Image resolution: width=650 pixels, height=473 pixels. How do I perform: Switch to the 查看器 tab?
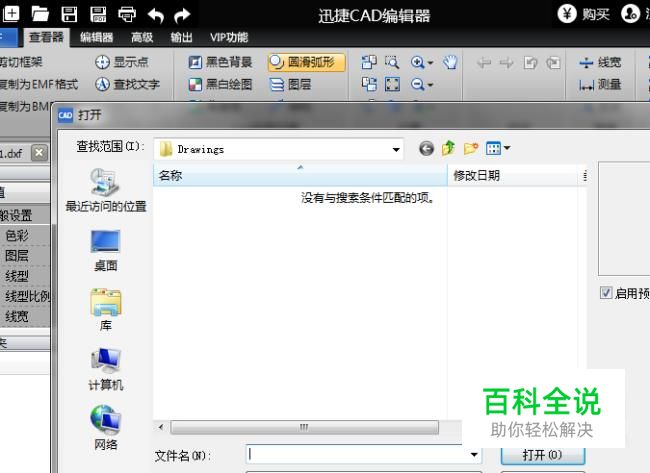click(x=46, y=37)
